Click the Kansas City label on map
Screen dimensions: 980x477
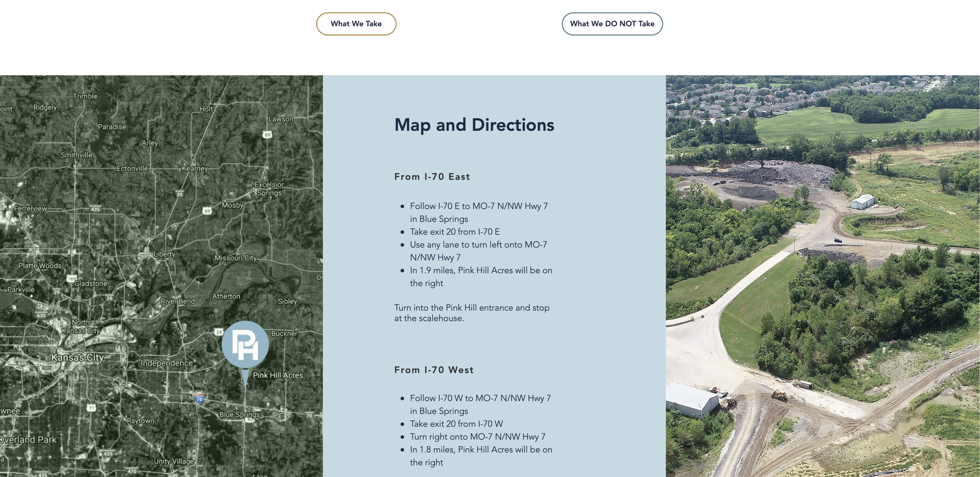(x=77, y=358)
